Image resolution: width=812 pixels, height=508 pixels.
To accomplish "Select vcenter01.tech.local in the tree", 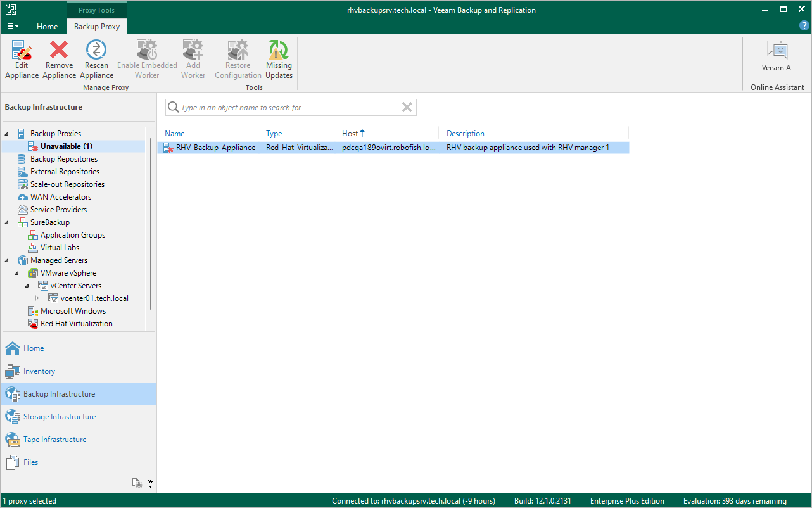I will point(94,298).
